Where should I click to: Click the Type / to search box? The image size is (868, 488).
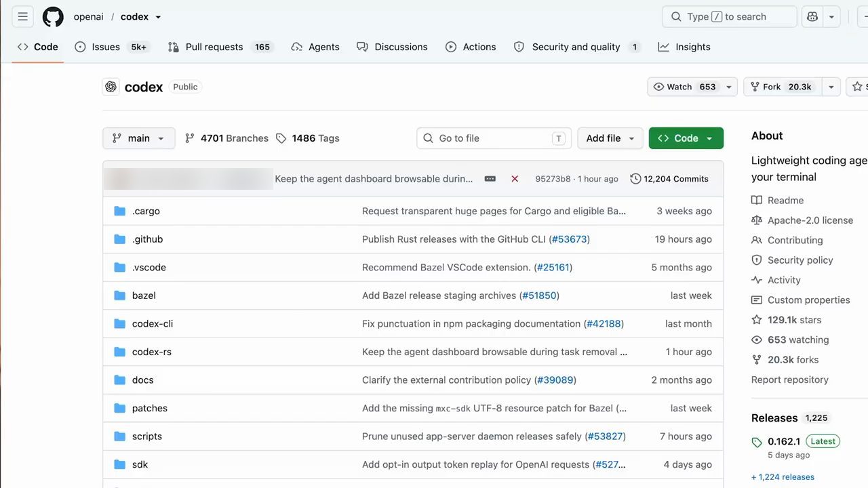[x=729, y=17]
